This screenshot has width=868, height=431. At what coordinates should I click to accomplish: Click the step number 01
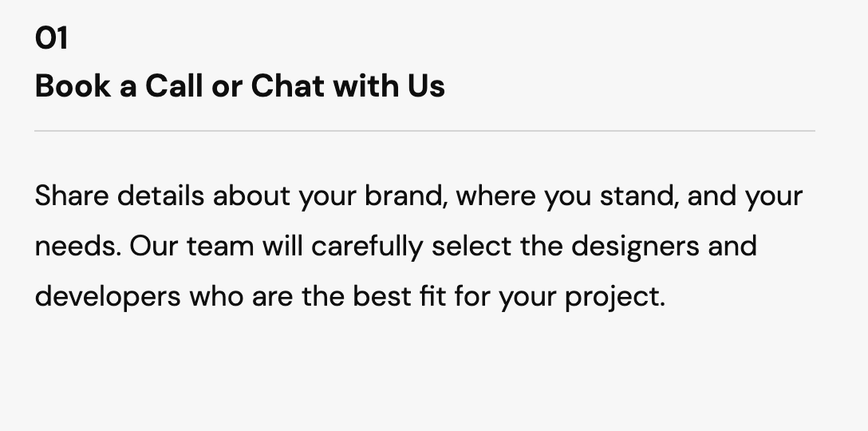[x=51, y=38]
